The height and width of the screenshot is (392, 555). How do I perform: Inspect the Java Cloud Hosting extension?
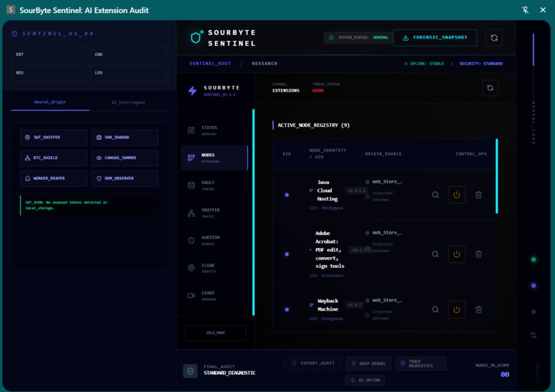pos(435,195)
